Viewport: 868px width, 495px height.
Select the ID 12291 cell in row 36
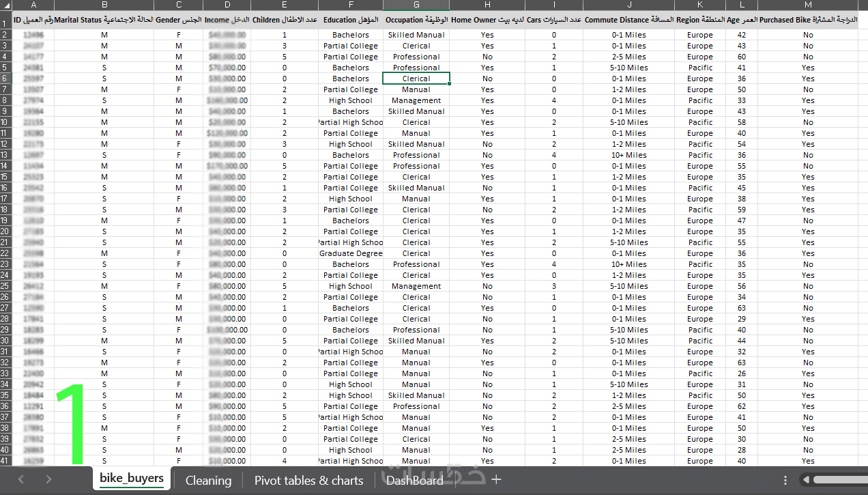[x=33, y=406]
